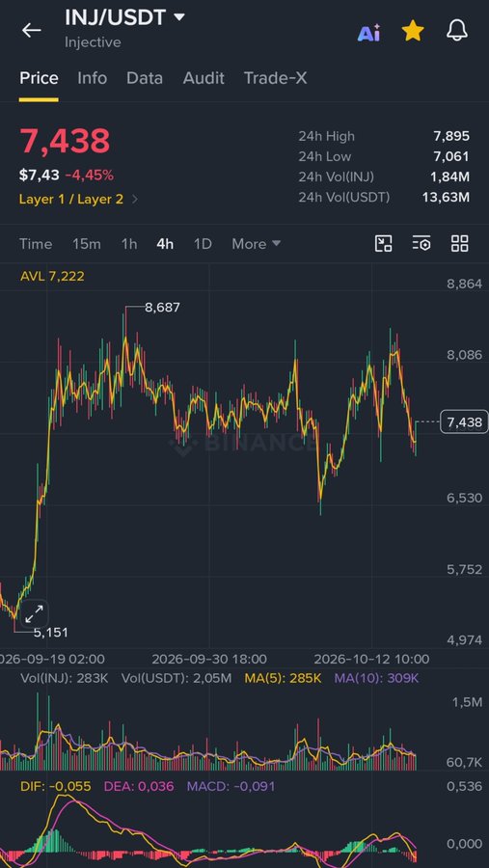Tap the 24h Vol(INJ) value 1,84M
This screenshot has height=868, width=489.
pyautogui.click(x=450, y=177)
